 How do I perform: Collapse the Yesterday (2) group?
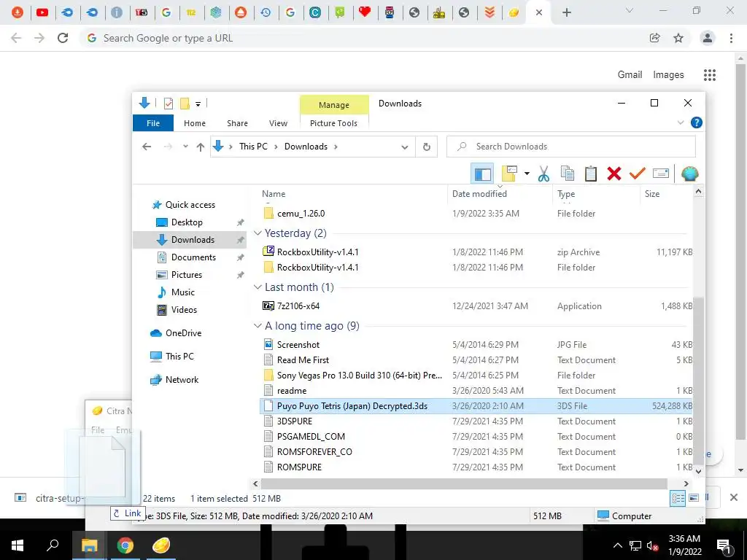[258, 233]
